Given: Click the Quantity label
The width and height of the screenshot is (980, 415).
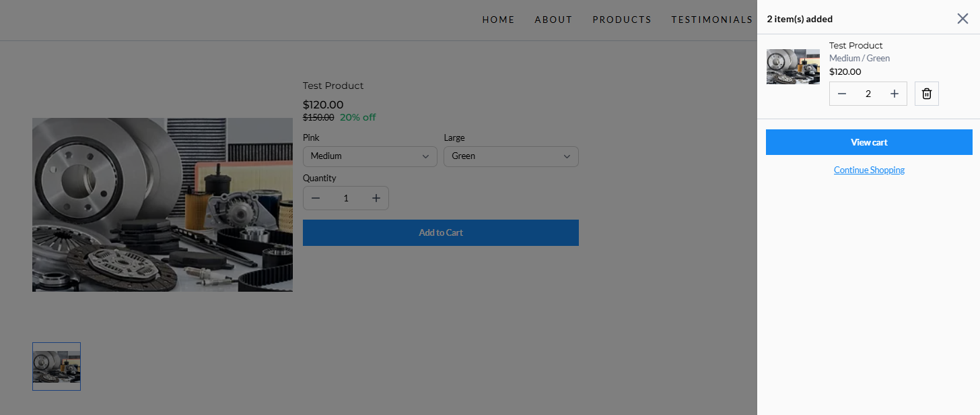Looking at the screenshot, I should coord(319,178).
